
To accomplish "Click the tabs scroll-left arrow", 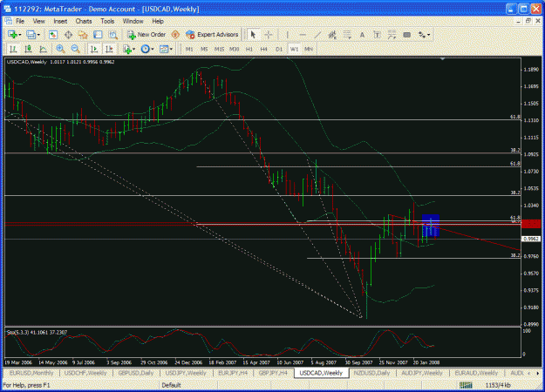I will 529,373.
